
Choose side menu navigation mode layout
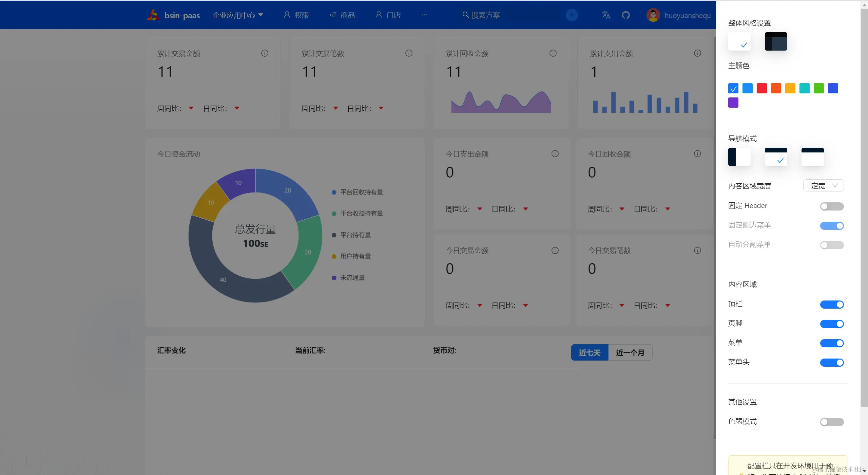pyautogui.click(x=739, y=157)
